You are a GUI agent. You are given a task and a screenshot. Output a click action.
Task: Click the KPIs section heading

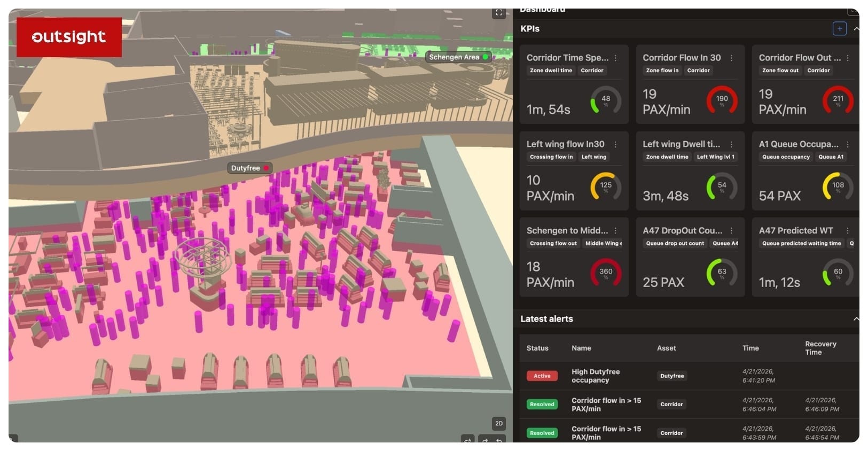pos(530,29)
